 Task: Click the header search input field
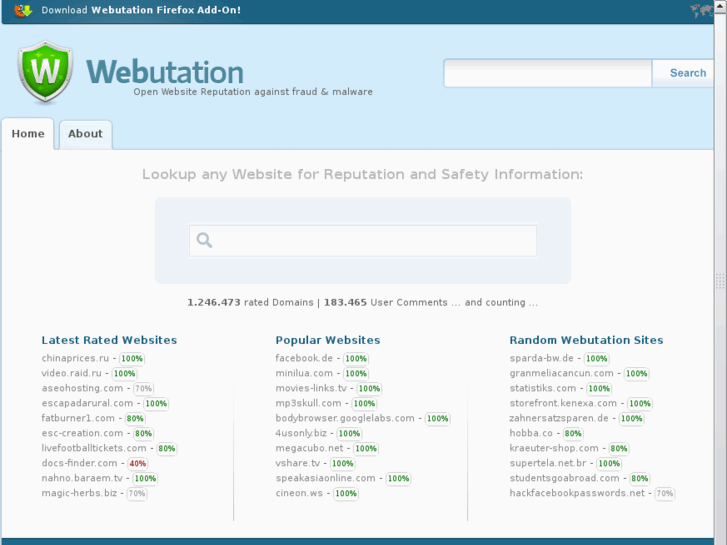pos(548,73)
